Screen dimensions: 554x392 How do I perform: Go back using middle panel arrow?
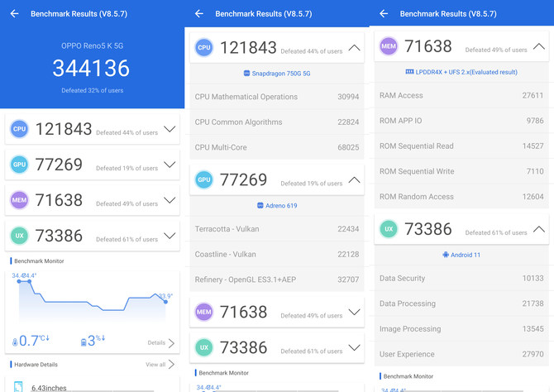click(x=199, y=14)
